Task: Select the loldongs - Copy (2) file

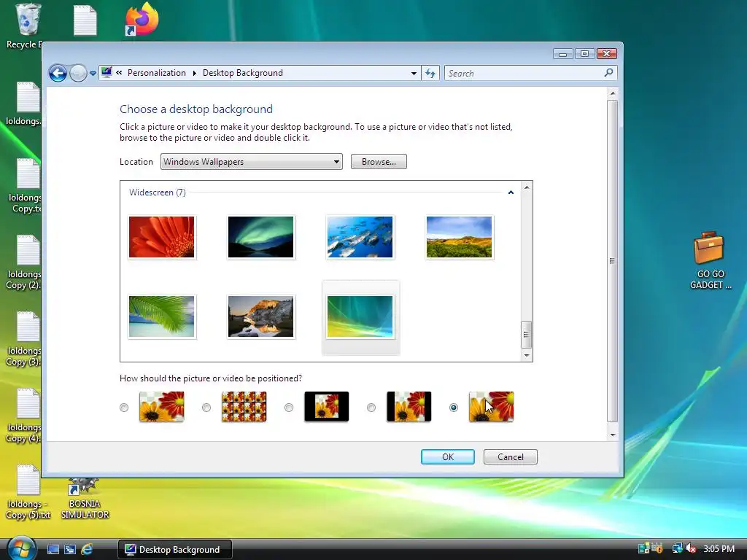Action: tap(24, 262)
